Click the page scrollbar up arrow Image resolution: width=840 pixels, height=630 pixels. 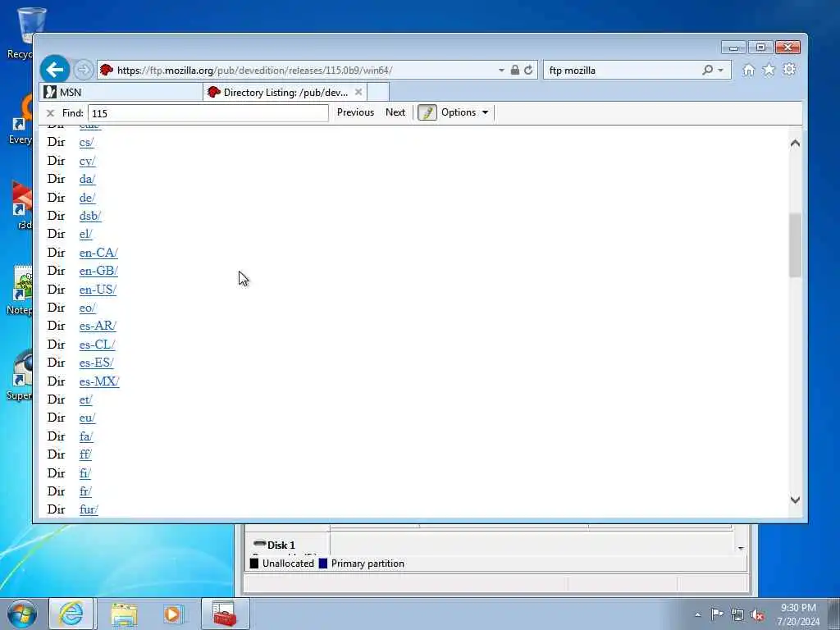click(795, 143)
